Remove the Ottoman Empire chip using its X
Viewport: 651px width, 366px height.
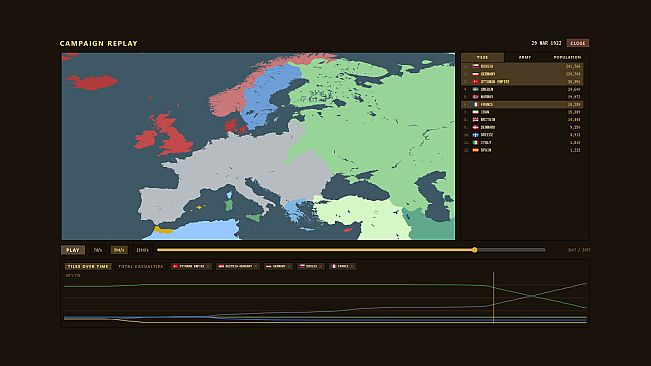click(208, 266)
